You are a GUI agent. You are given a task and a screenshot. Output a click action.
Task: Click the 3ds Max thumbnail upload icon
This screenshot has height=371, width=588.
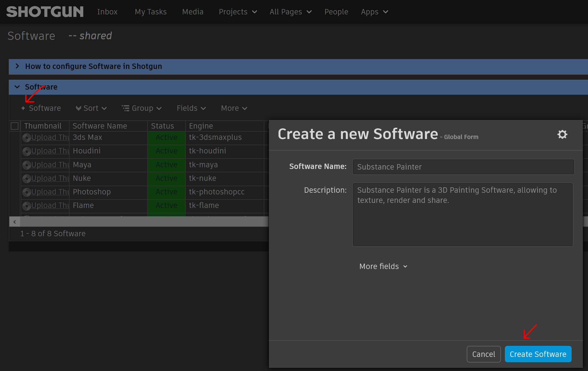pos(27,138)
